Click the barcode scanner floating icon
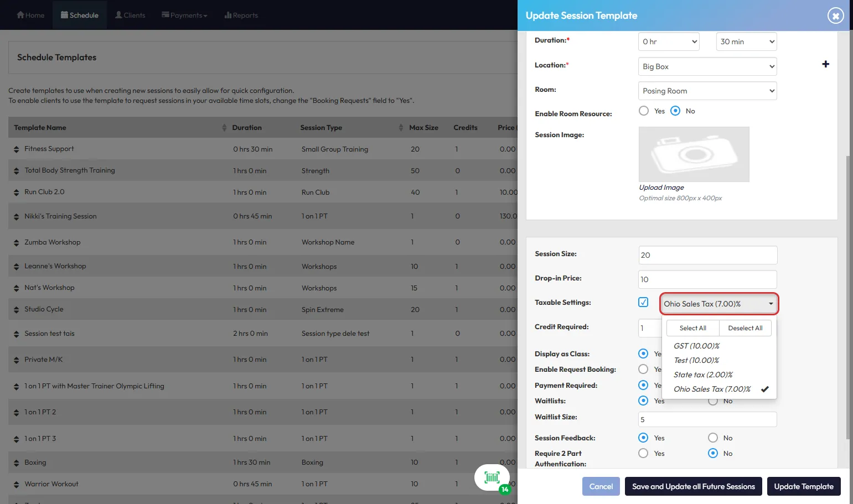Viewport: 853px width, 504px height. pos(492,477)
